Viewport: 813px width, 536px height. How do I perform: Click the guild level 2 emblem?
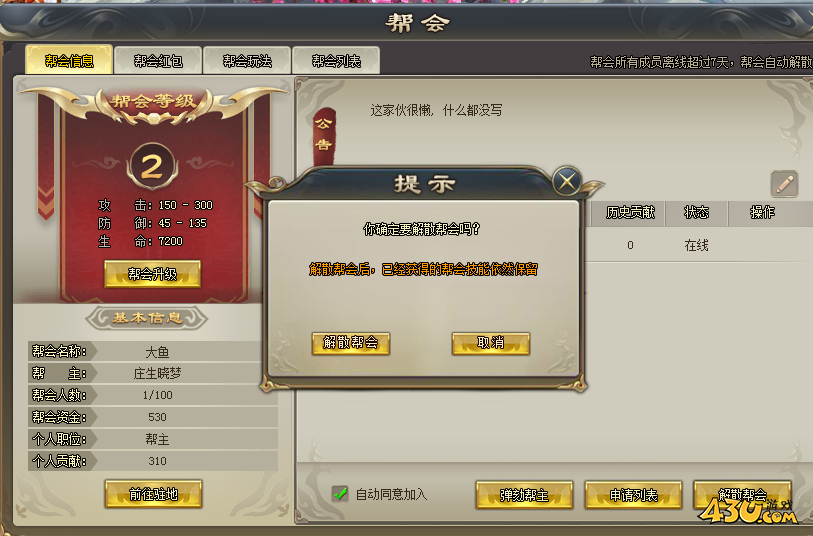point(152,167)
